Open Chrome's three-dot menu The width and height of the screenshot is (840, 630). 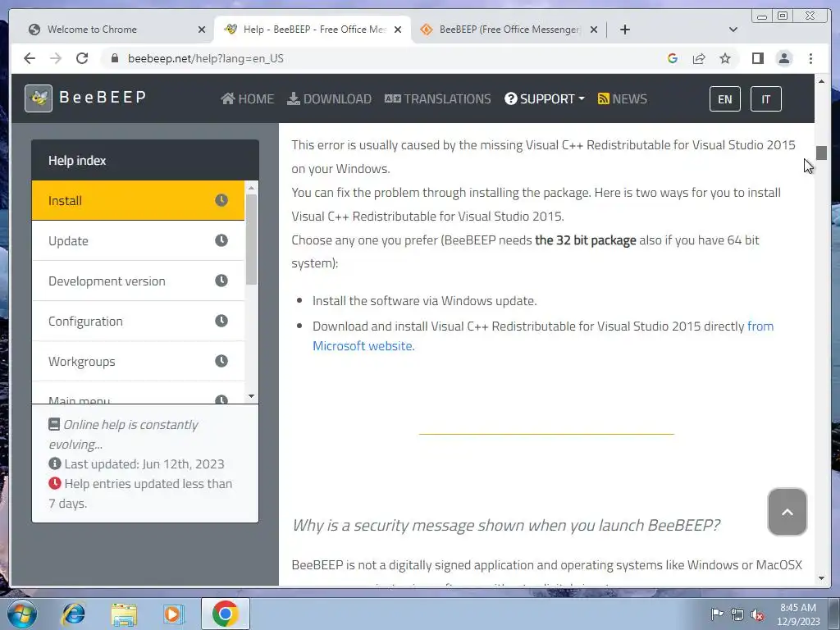(810, 58)
